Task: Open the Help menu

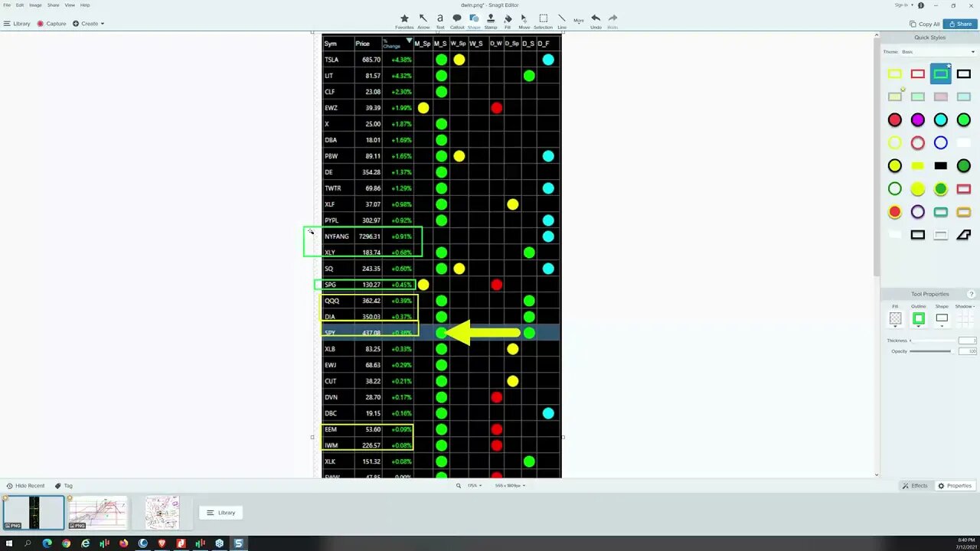Action: point(85,5)
